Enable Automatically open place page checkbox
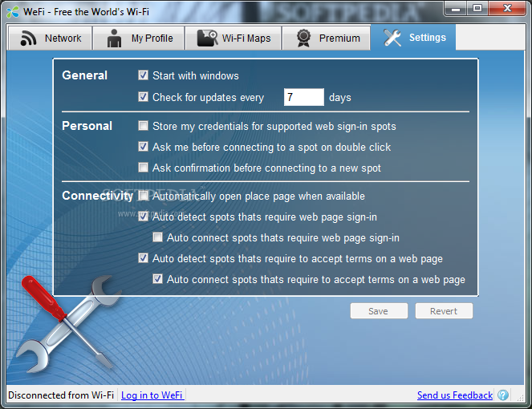The image size is (532, 409). pyautogui.click(x=143, y=196)
